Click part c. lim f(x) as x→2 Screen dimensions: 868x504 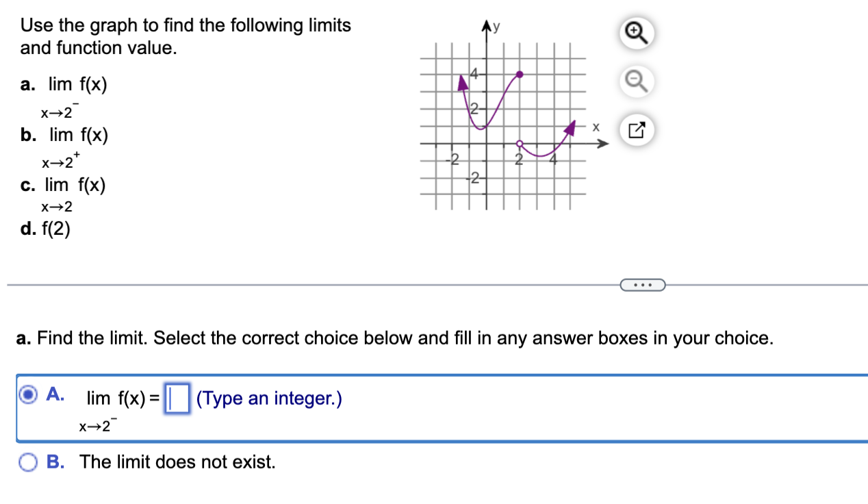[x=63, y=194]
